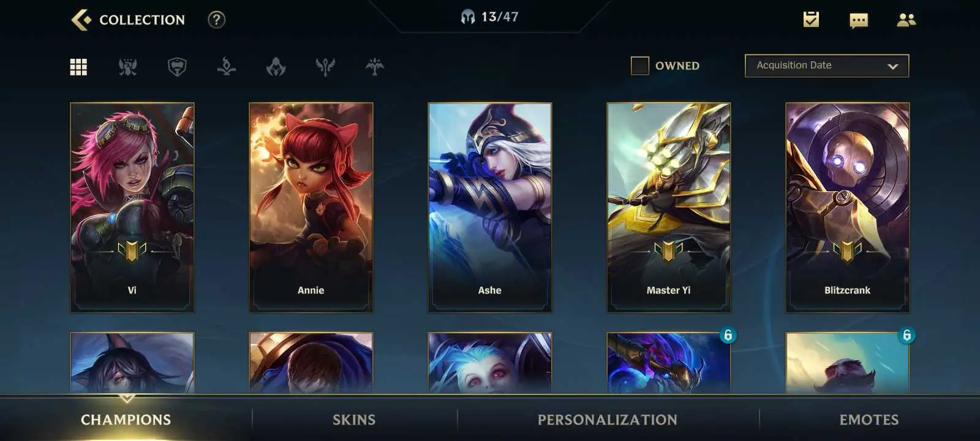Select the Ashe champion card

pos(490,207)
